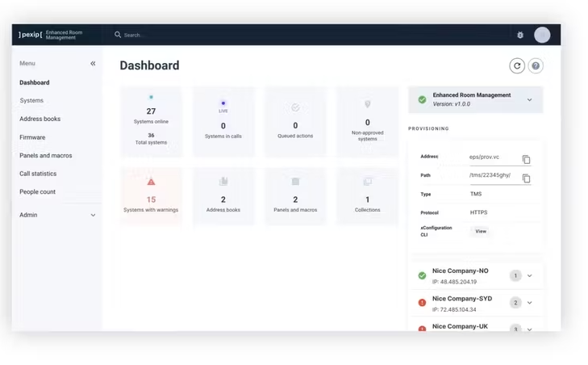This screenshot has width=588, height=365.
Task: Click the View button for xConfiguration CLI
Action: 481,231
